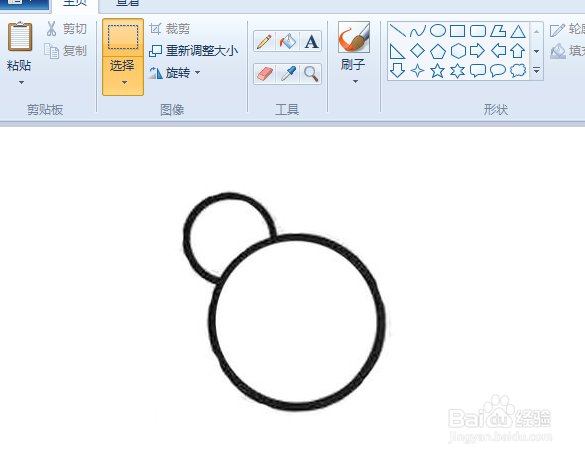
Task: Choose the Diamond shape
Action: click(417, 51)
